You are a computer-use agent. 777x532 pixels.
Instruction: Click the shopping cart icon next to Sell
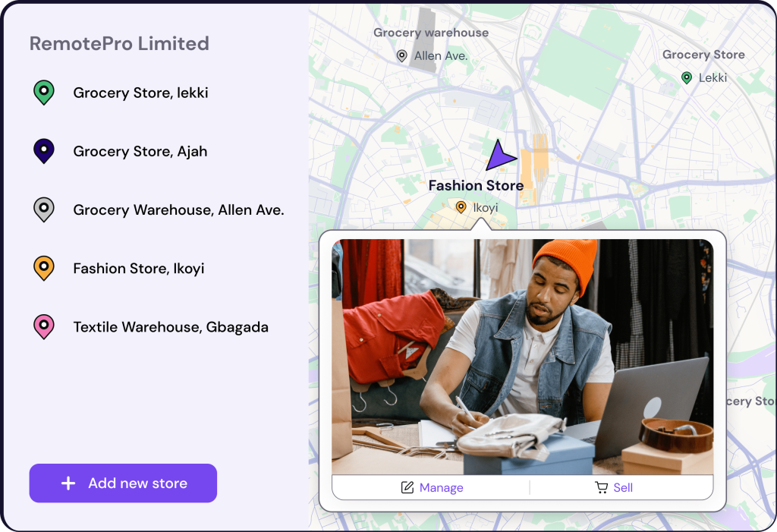(601, 487)
